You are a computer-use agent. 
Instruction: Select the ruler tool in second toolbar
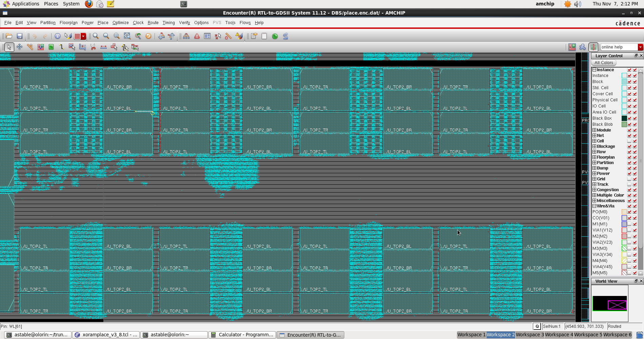click(x=30, y=47)
